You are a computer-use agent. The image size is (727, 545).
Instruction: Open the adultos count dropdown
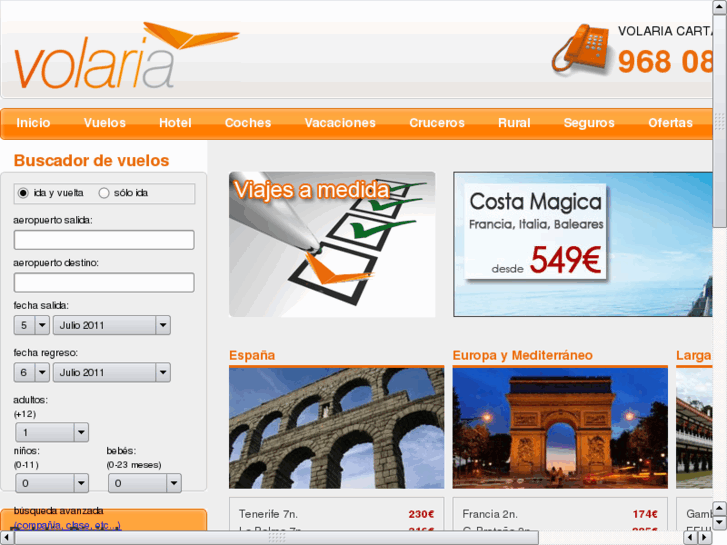coord(52,432)
